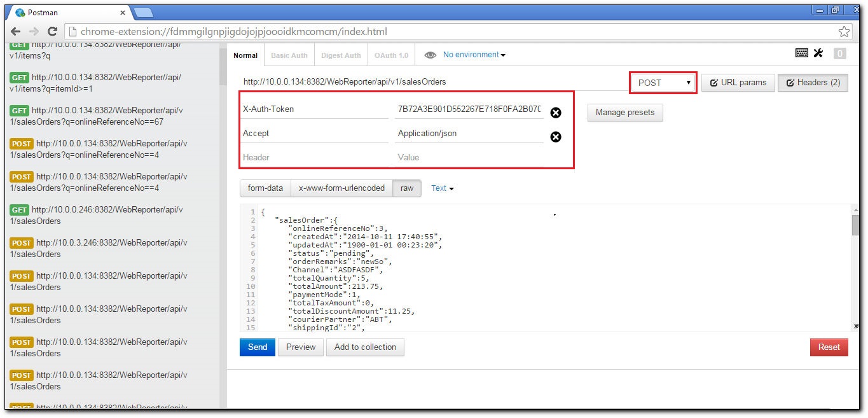Toggle the Headers (2) button
Viewport: 868px width, 418px height.
(x=813, y=83)
